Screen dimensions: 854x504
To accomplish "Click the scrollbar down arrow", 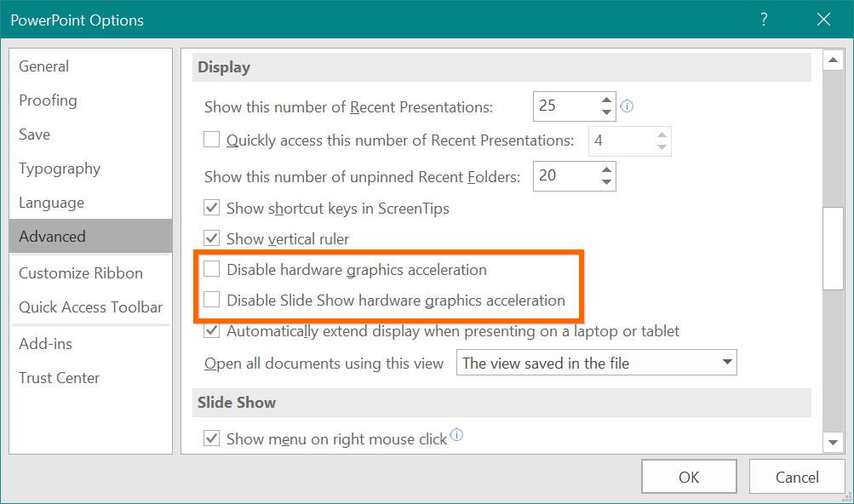I will click(834, 442).
